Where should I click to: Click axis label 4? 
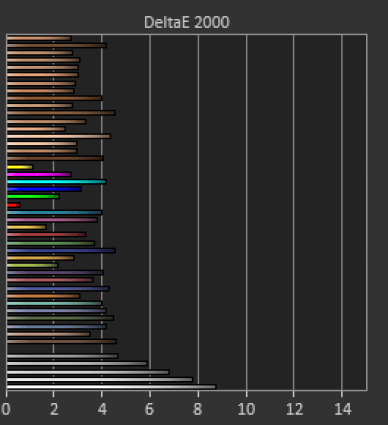click(x=102, y=409)
